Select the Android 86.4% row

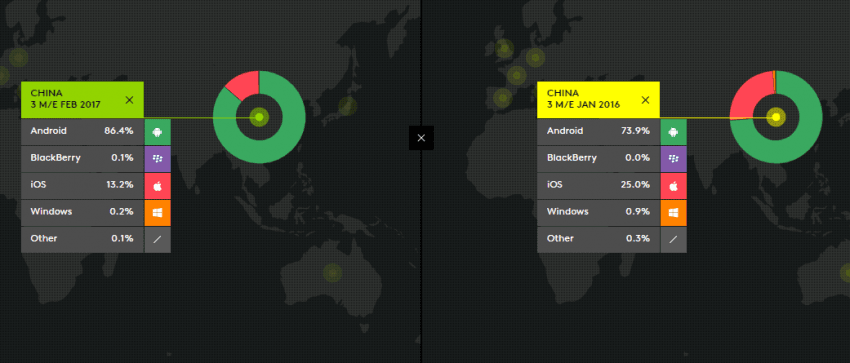click(82, 132)
